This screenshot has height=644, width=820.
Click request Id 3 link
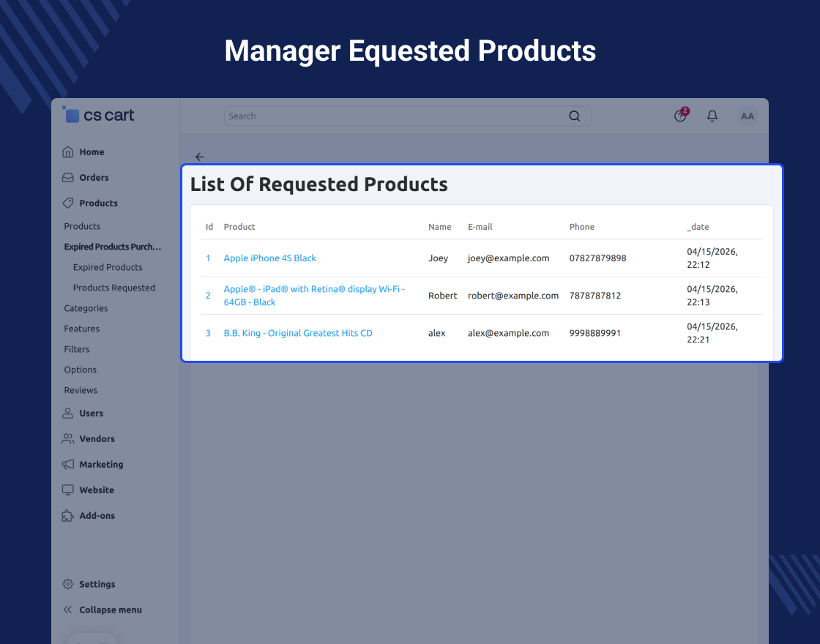point(208,333)
